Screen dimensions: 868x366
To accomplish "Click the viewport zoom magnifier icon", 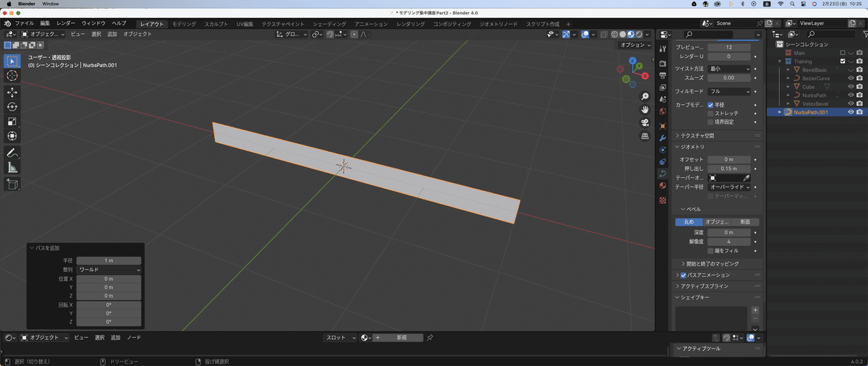I will tap(644, 97).
